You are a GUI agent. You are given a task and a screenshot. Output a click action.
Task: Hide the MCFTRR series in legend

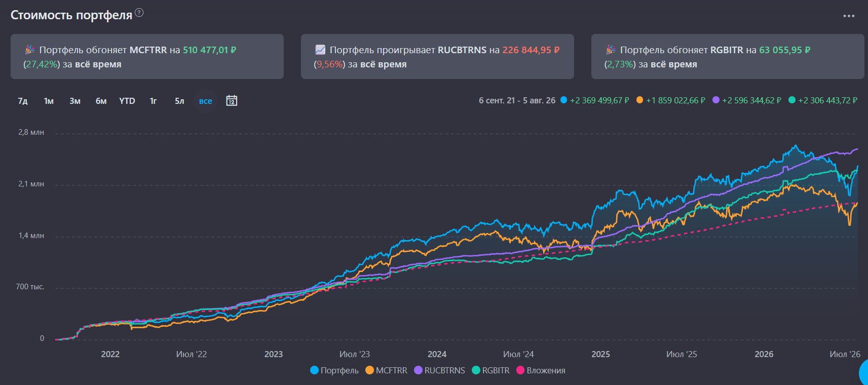[386, 370]
